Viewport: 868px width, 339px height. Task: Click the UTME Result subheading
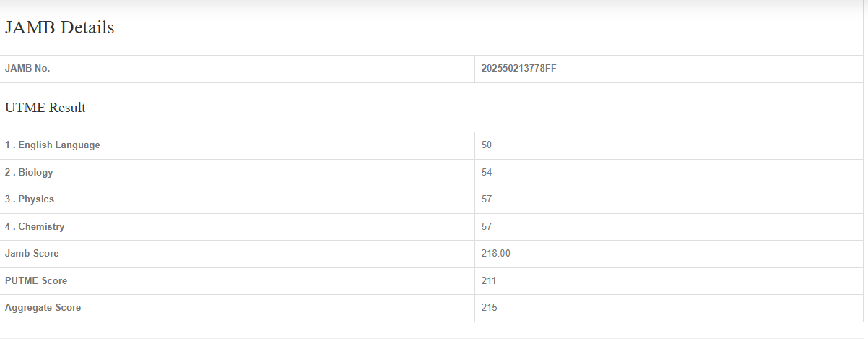click(x=45, y=108)
